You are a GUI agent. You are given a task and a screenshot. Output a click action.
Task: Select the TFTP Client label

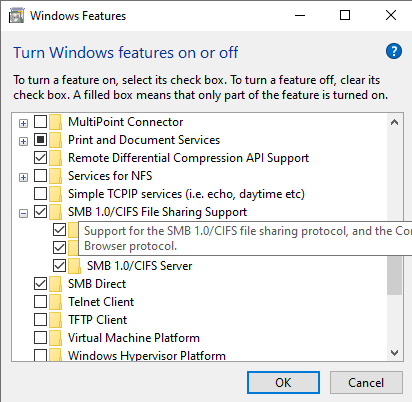coord(97,320)
